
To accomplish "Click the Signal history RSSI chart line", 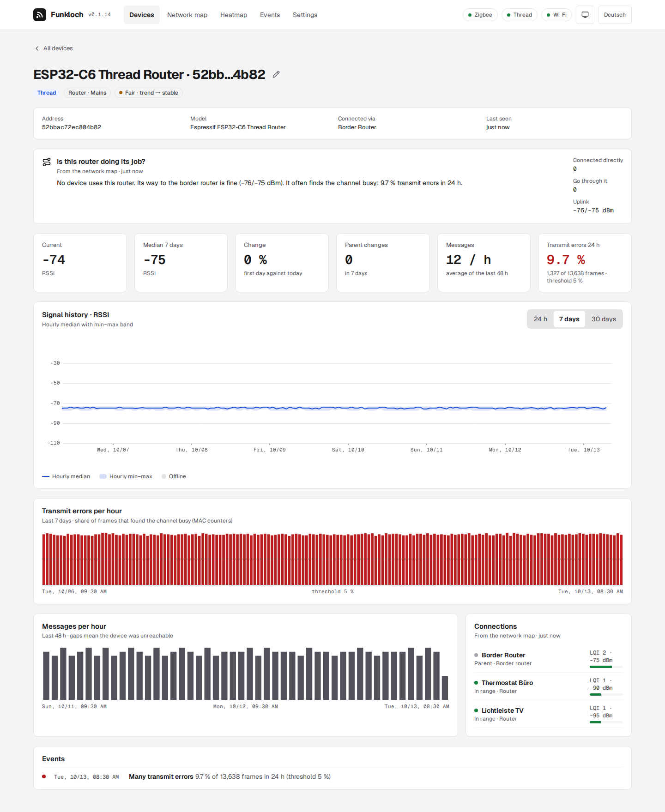I will click(x=334, y=408).
